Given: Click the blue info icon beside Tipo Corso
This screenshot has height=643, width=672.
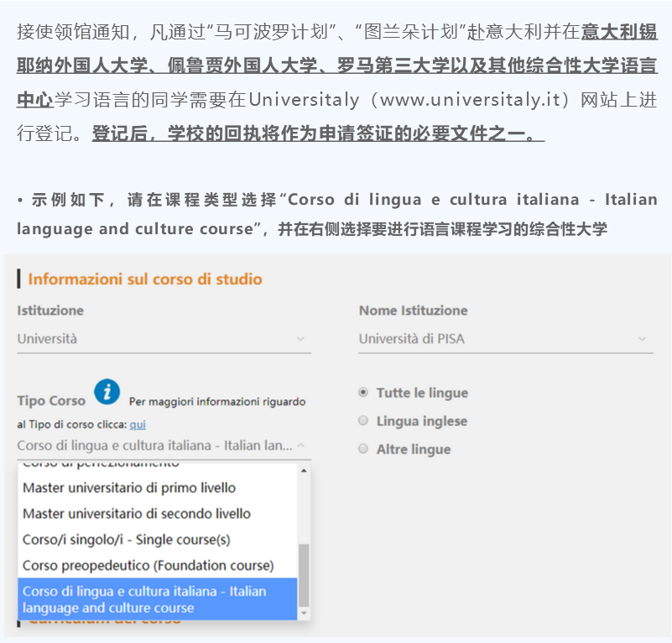Looking at the screenshot, I should [107, 392].
